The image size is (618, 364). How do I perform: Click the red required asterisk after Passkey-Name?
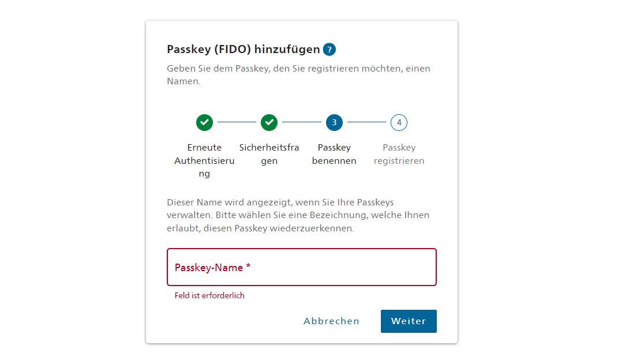[x=248, y=266]
